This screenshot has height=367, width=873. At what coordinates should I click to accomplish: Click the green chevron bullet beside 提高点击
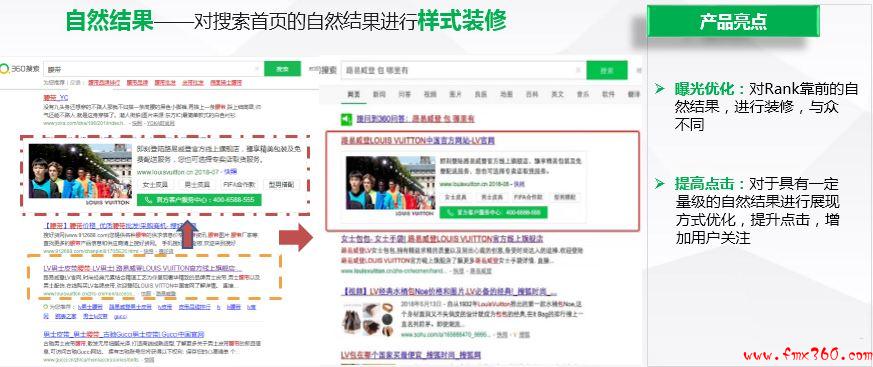(x=660, y=183)
